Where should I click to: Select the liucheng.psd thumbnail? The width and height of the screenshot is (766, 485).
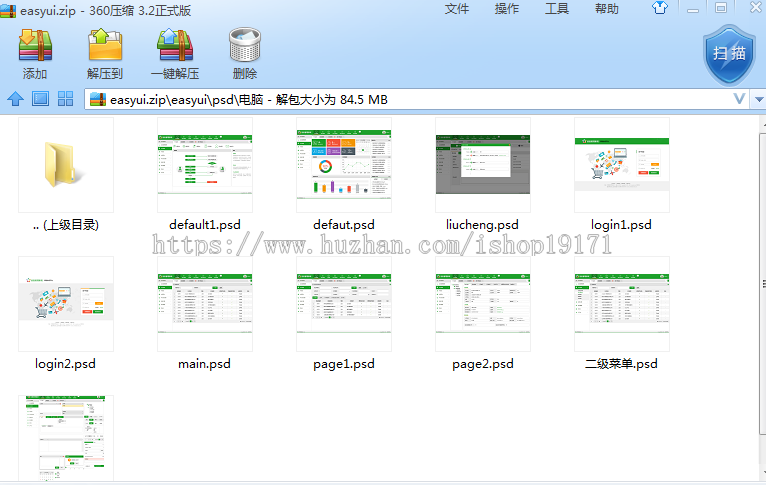(x=483, y=165)
